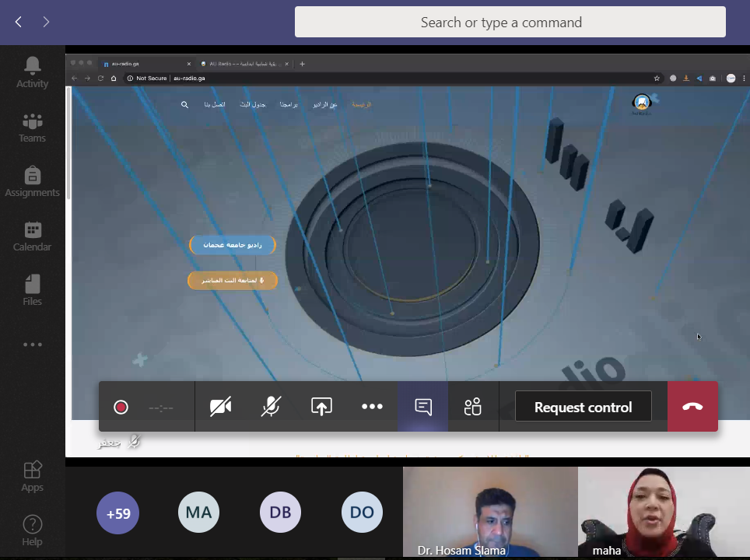This screenshot has height=560, width=750.
Task: Show the participants panel
Action: [x=473, y=407]
